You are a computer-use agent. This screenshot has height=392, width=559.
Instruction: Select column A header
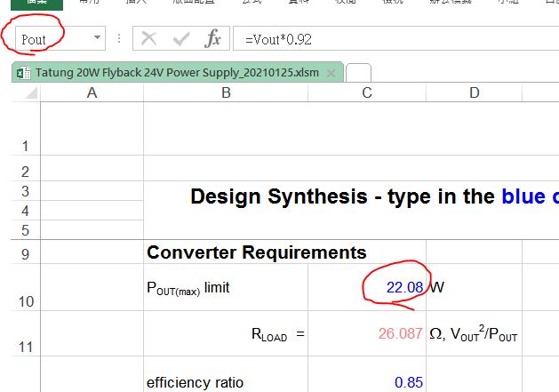point(92,93)
